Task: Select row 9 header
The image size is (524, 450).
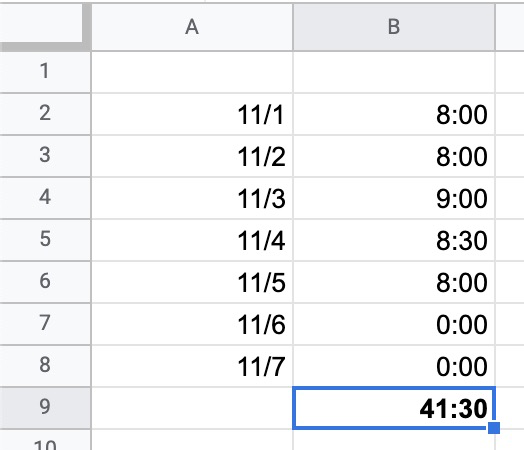Action: pos(45,408)
